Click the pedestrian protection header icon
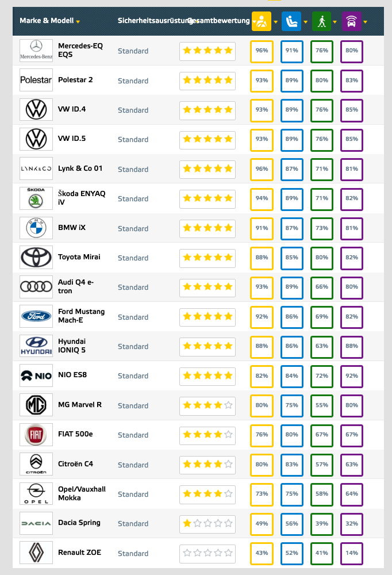Viewport: 392px width, 575px height. (322, 21)
